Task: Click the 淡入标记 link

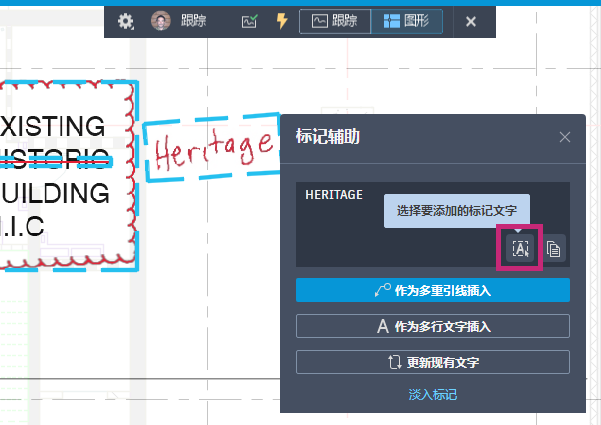Action: point(432,395)
